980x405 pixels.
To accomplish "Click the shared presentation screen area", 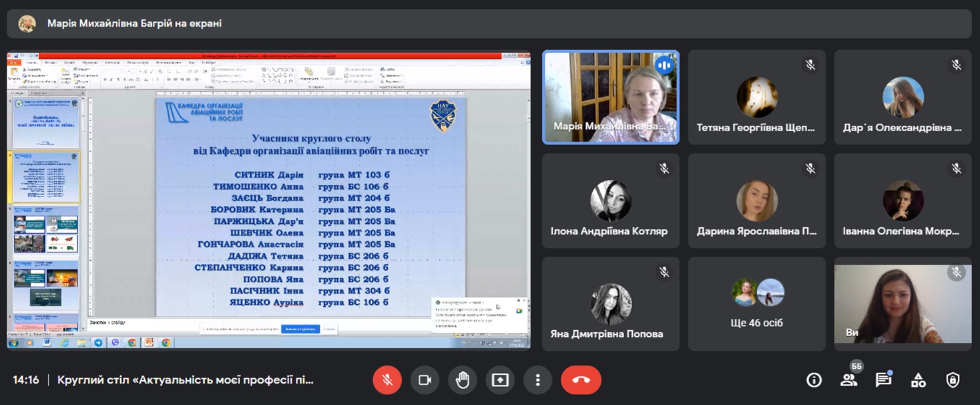I will click(x=268, y=200).
